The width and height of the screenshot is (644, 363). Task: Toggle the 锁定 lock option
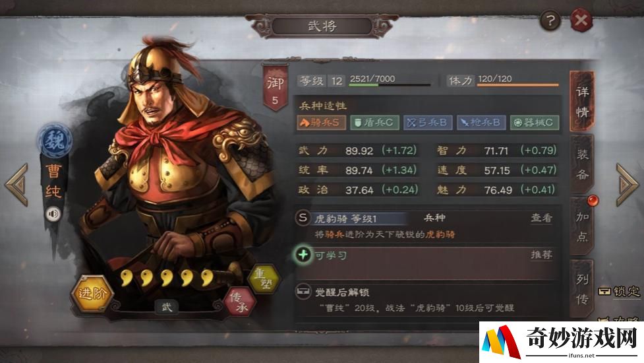[620, 292]
